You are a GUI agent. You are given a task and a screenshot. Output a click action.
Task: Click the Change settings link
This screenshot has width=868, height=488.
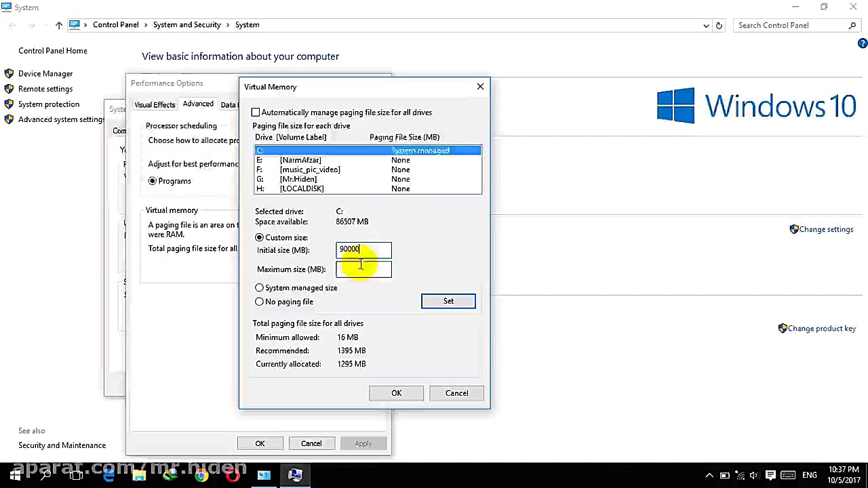point(826,229)
